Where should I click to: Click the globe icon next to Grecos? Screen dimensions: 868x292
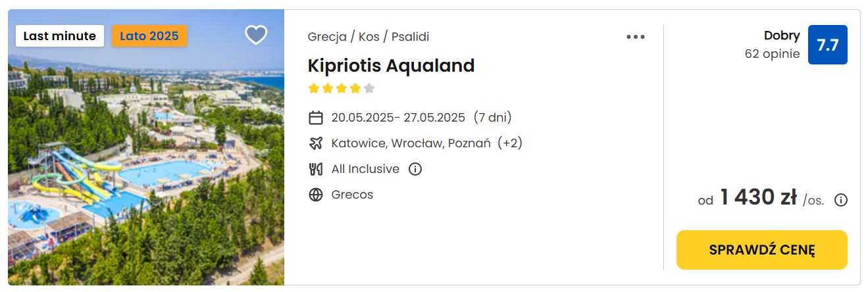[x=316, y=195]
